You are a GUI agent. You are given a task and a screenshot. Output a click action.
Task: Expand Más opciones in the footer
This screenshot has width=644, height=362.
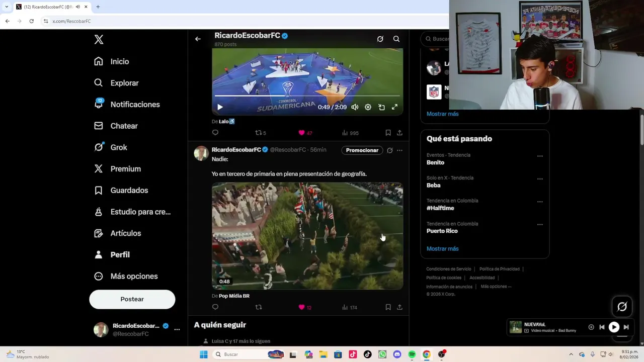tap(496, 287)
